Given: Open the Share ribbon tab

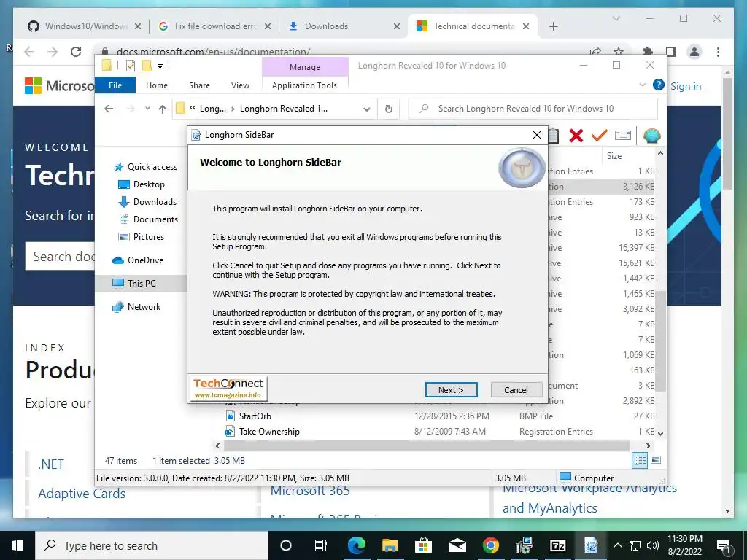Looking at the screenshot, I should 199,85.
